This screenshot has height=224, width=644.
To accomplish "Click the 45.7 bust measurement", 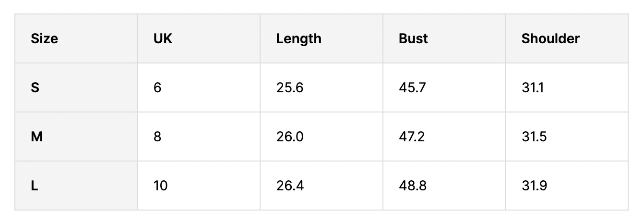I will click(x=412, y=88).
